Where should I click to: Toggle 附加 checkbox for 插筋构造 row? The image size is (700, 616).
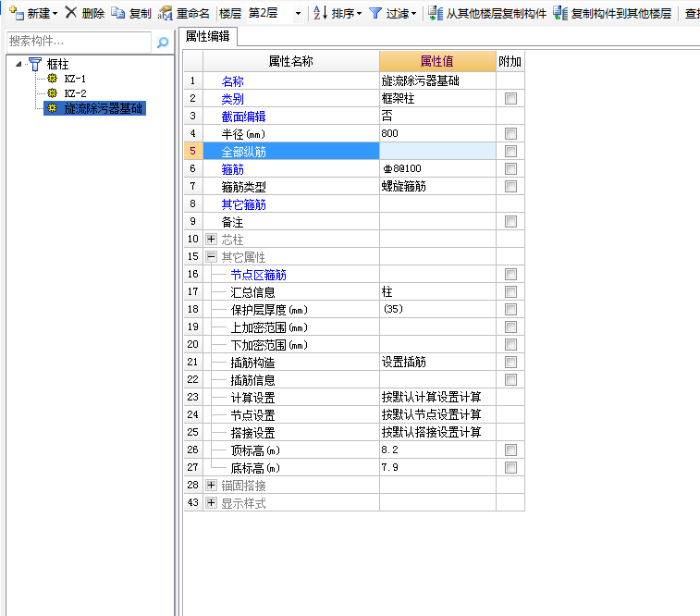(510, 362)
